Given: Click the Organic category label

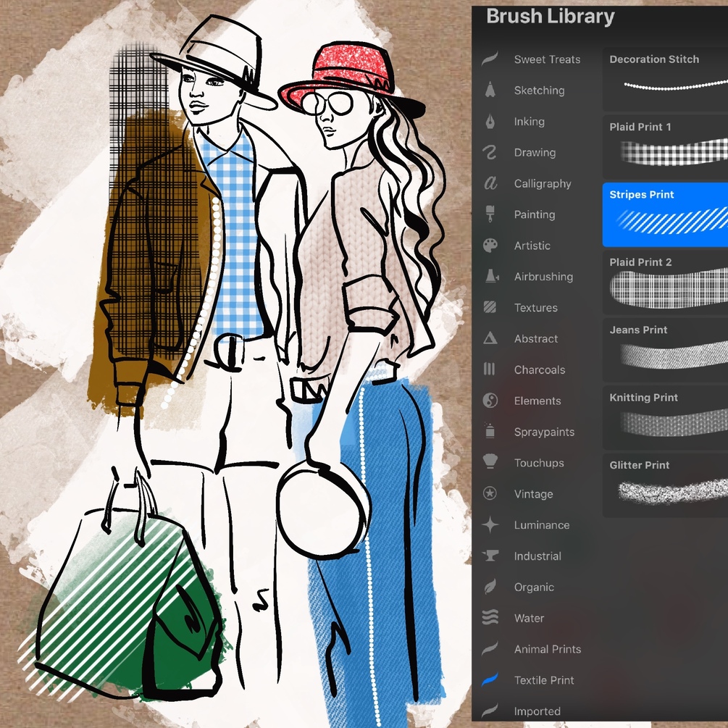Looking at the screenshot, I should coord(534,587).
